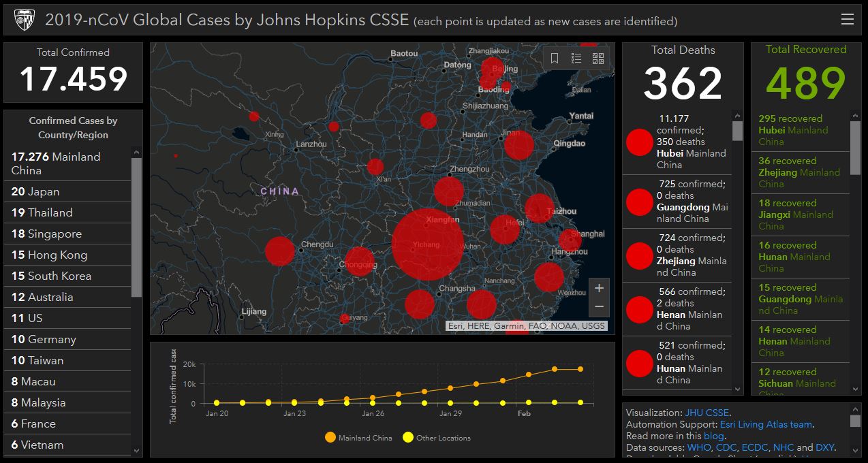Screen dimensions: 868x463
Task: Open the NHC data source link
Action: tap(784, 447)
